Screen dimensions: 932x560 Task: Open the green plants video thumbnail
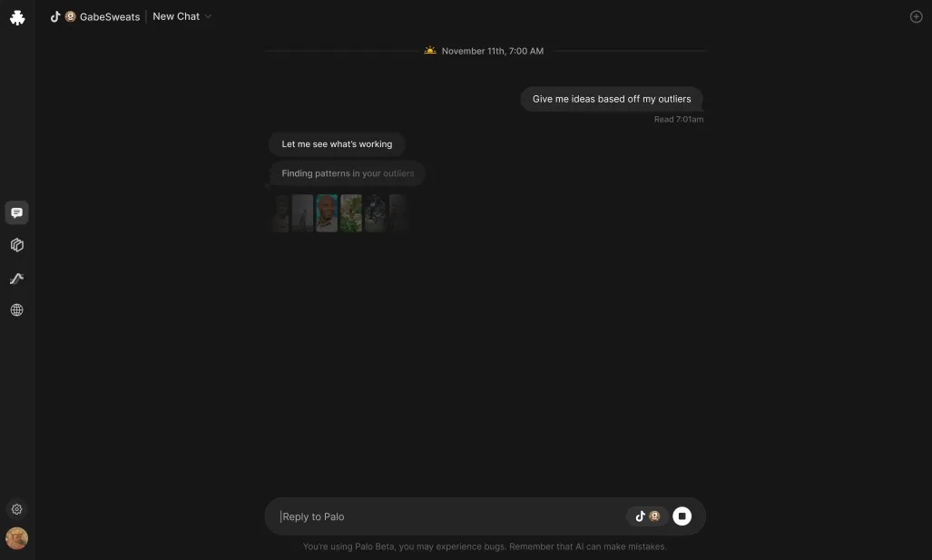pos(350,212)
